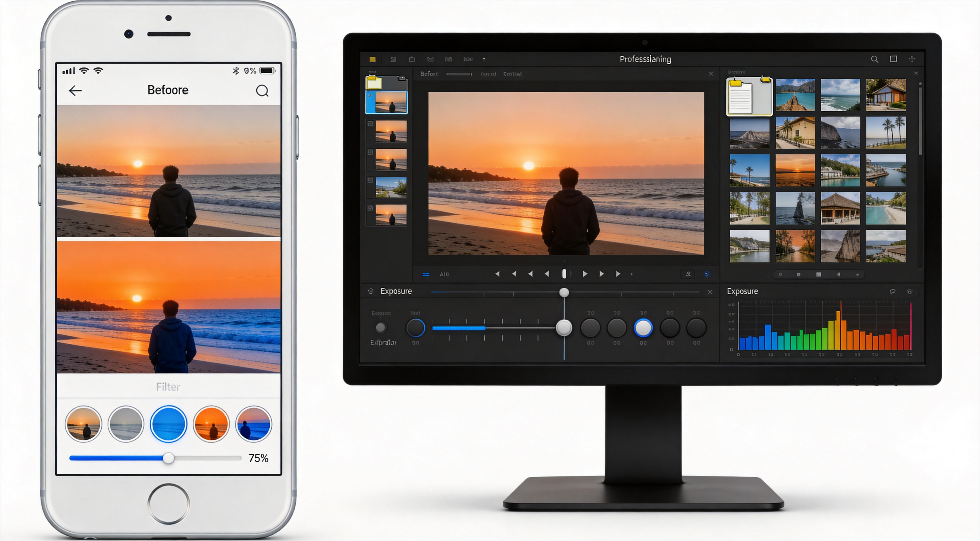Toggle the small gray Exposure radio dot

pos(380,327)
